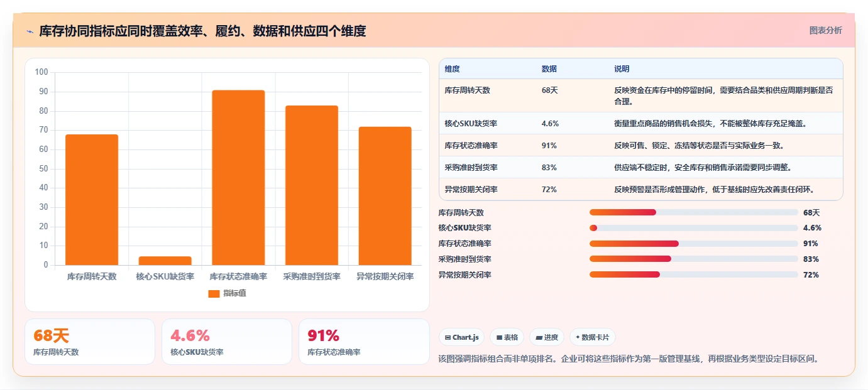This screenshot has width=868, height=390.
Task: Click the 采购准时到货率 progress row label
Action: 465,259
